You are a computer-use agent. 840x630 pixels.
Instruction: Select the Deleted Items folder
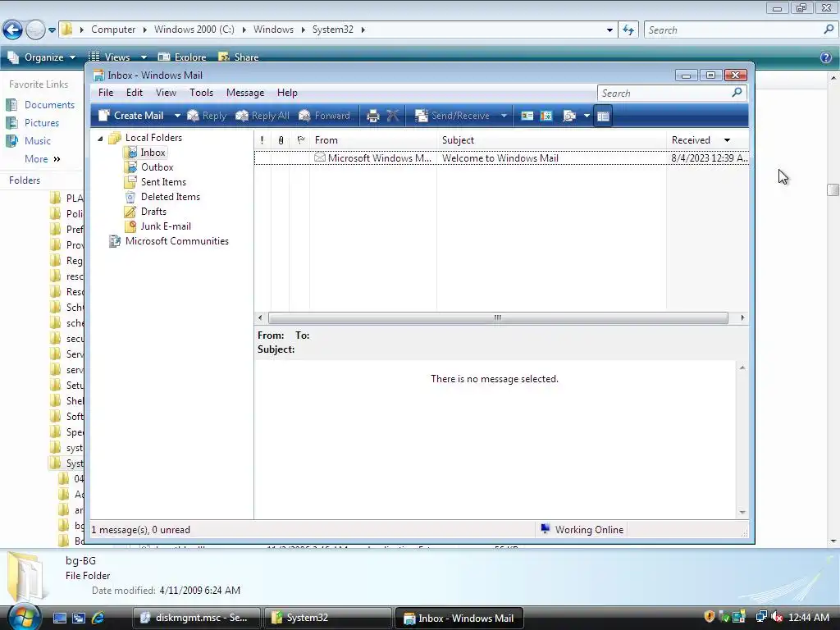[170, 197]
